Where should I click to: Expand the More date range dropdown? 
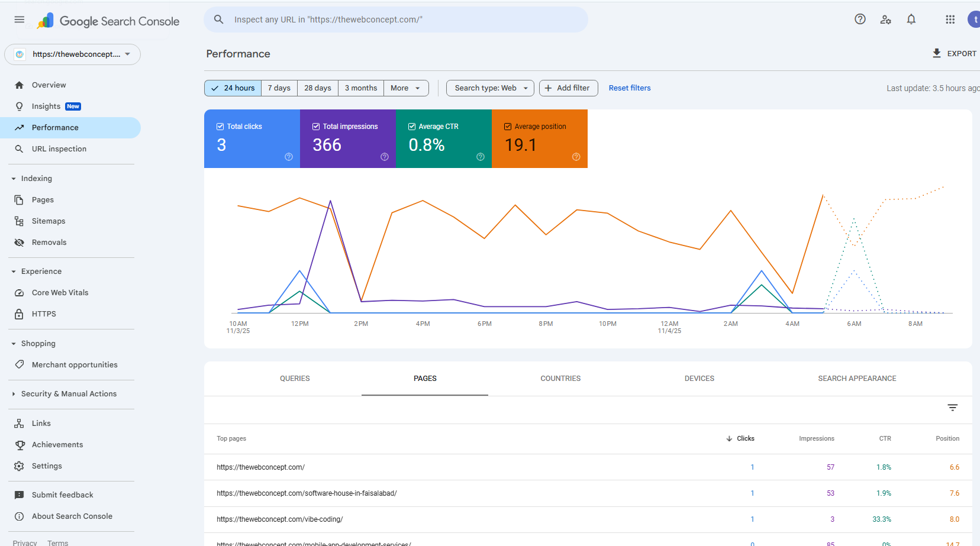[x=406, y=88]
